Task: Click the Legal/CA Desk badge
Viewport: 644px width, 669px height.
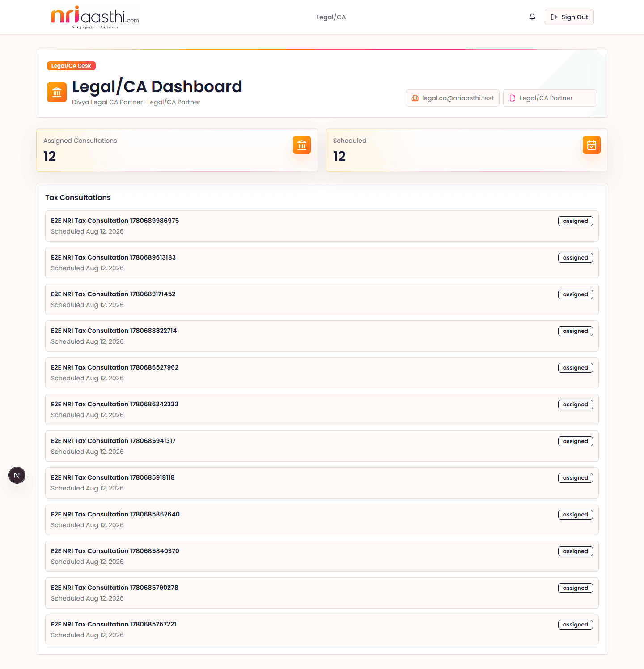Action: [x=71, y=66]
